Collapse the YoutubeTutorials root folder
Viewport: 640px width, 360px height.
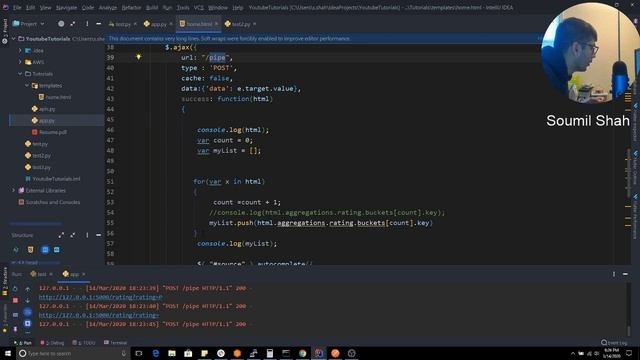point(13,39)
